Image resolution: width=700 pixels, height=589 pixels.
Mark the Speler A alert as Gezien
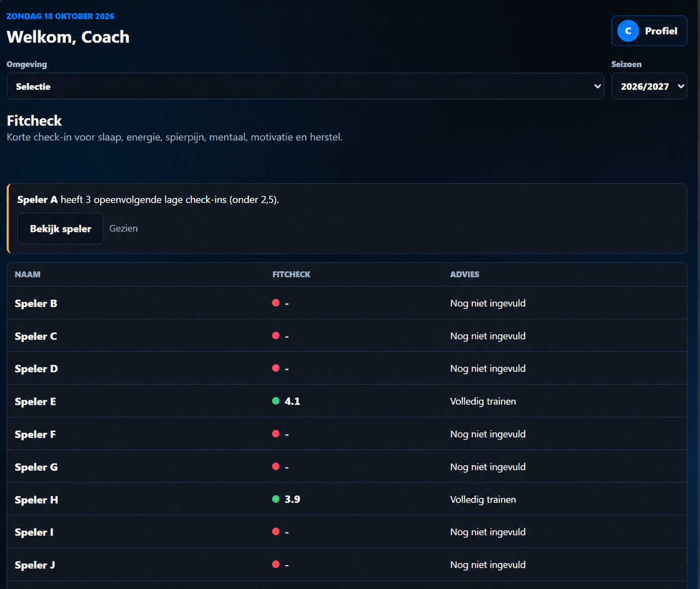(123, 228)
